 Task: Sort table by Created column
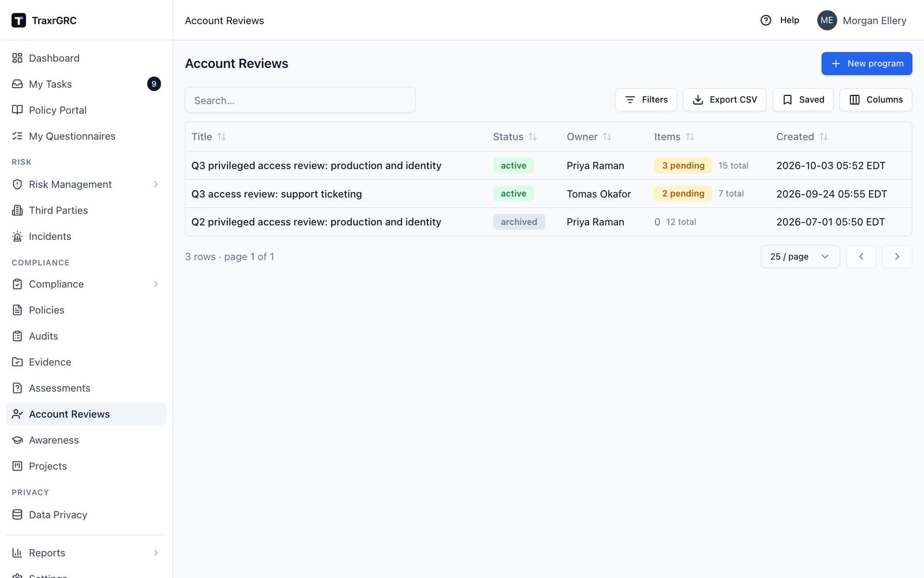[802, 137]
